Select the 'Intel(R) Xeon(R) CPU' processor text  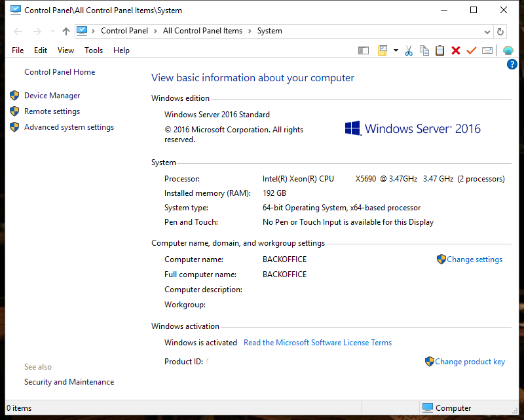pos(298,179)
